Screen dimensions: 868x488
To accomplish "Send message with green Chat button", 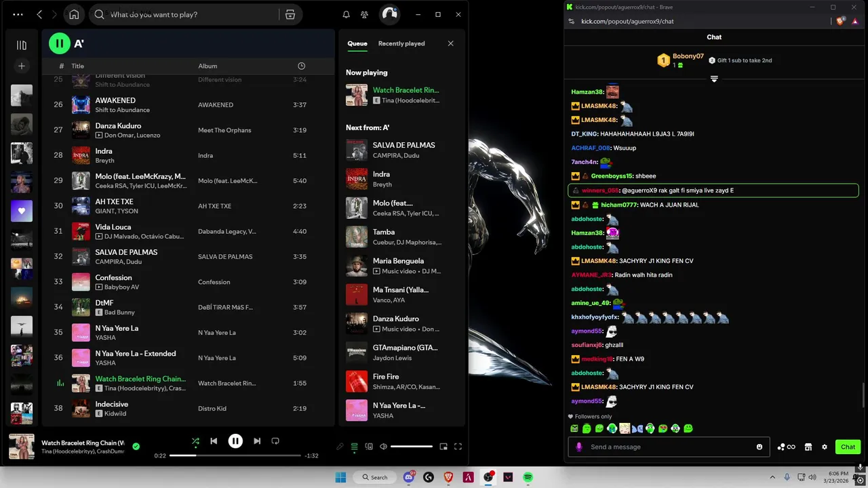I will point(848,447).
